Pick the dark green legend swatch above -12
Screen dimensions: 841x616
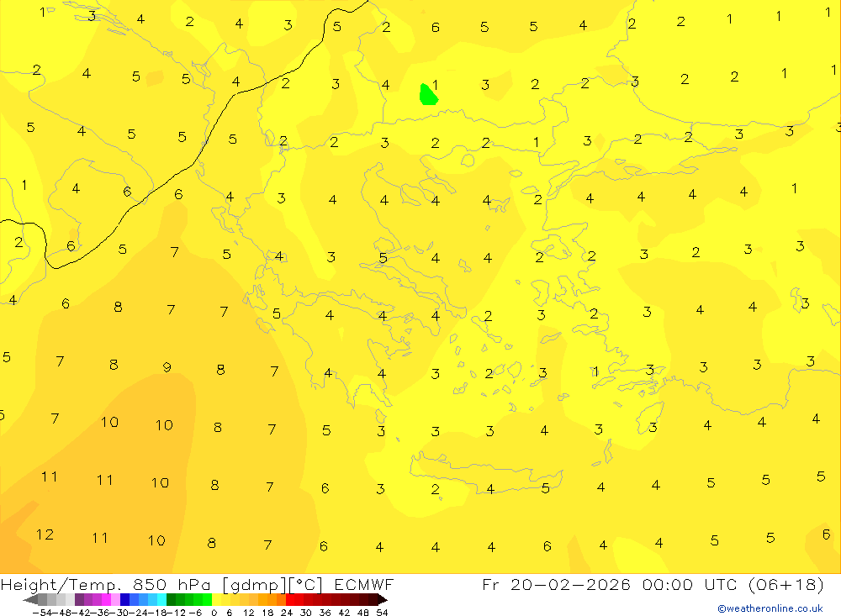coord(171,600)
